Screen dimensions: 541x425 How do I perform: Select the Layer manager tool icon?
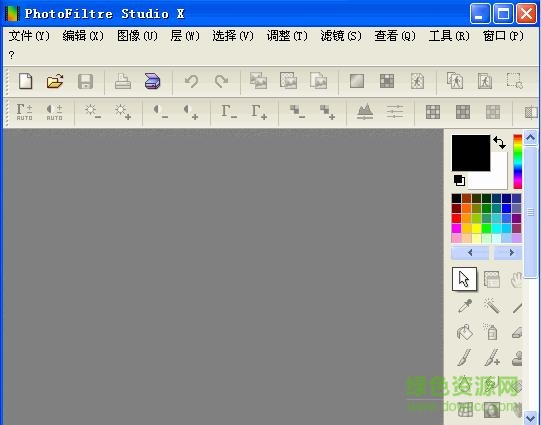491,279
